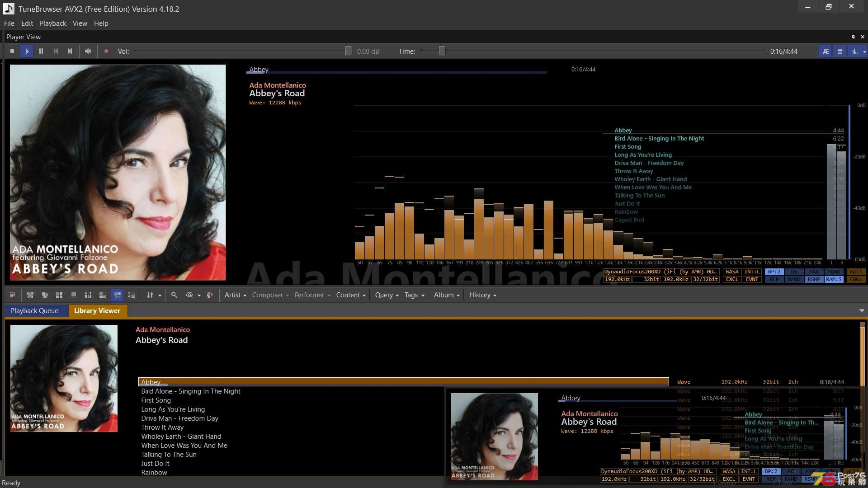Click the INT:L label in main Player View
Image resolution: width=868 pixels, height=488 pixels.
pyautogui.click(x=752, y=272)
